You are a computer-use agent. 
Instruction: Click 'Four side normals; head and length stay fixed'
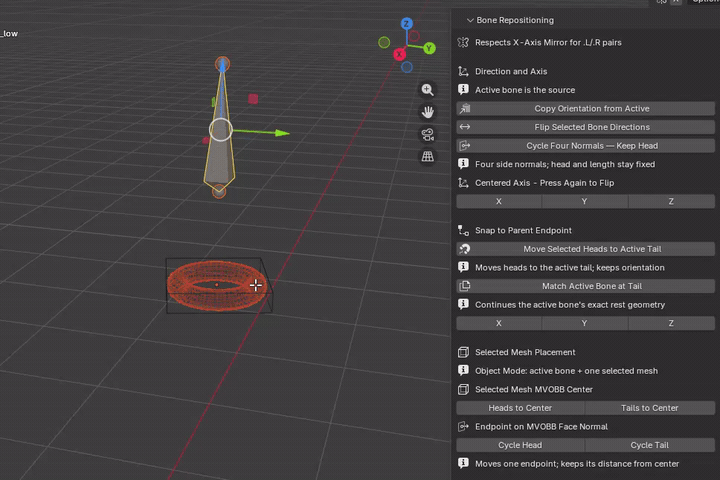(565, 164)
